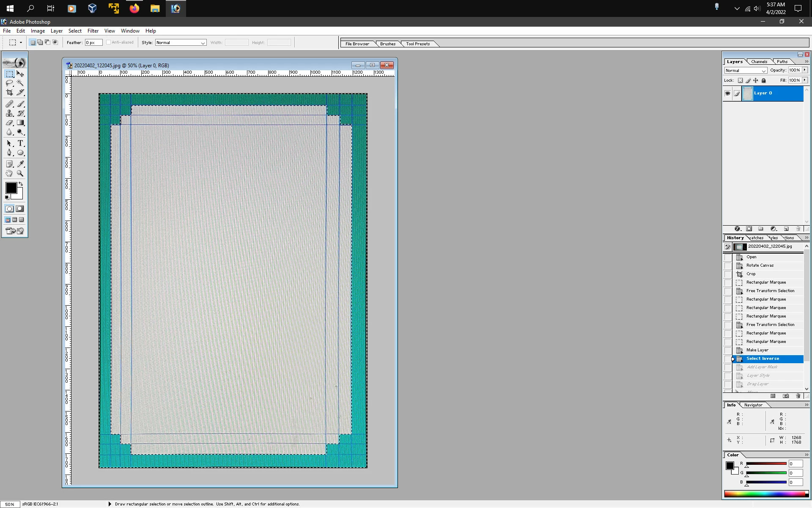The height and width of the screenshot is (508, 812).
Task: Hide Layer 0 with the eye icon
Action: 727,94
